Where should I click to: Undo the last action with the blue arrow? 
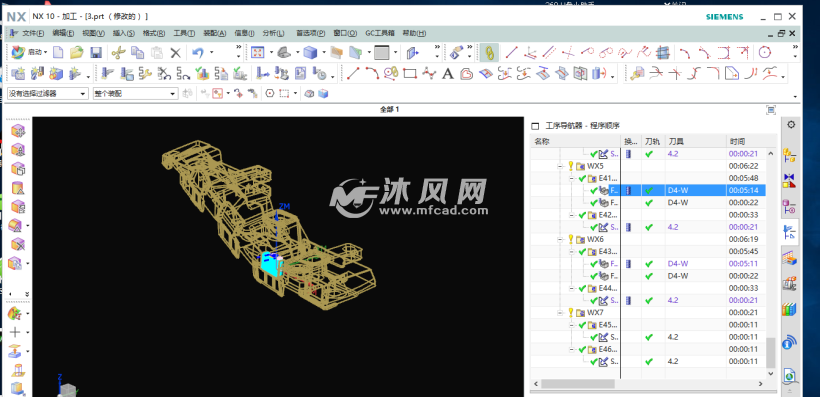pyautogui.click(x=198, y=52)
